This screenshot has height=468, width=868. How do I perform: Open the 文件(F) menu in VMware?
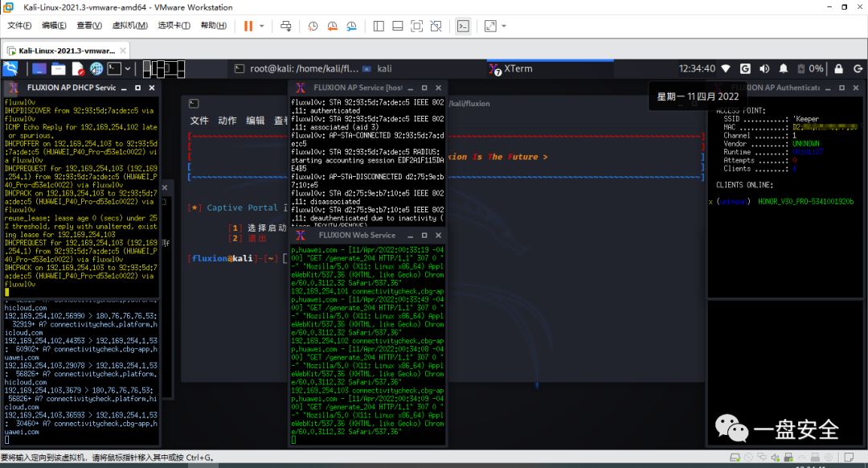pos(19,26)
